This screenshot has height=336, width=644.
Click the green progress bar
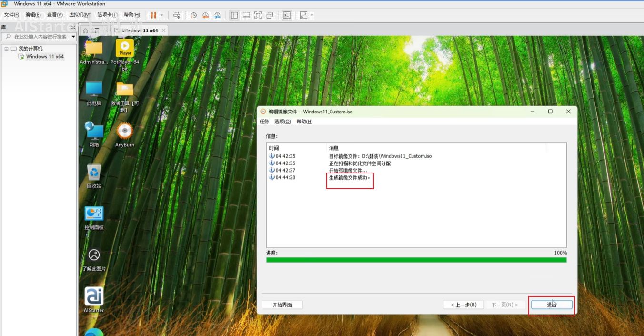click(416, 260)
